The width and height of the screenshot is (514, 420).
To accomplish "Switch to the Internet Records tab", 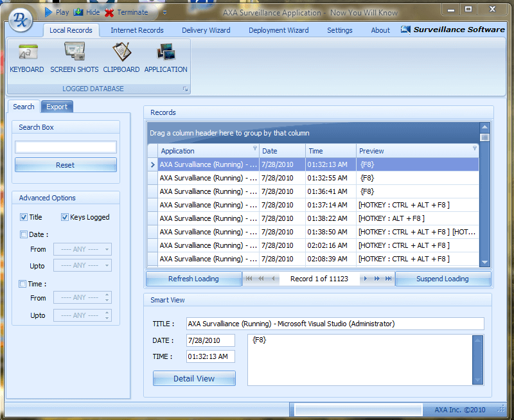I will (137, 30).
